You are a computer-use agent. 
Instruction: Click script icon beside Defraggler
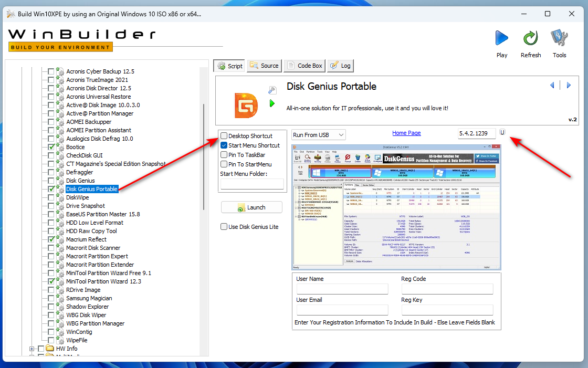coord(60,172)
